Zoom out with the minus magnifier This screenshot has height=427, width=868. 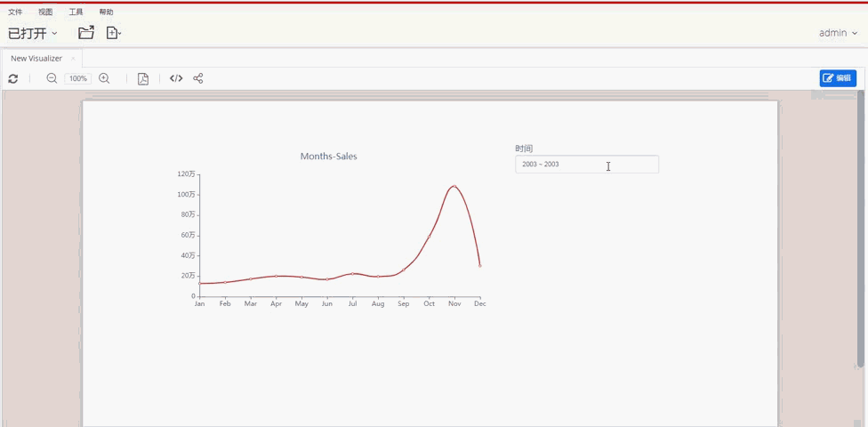tap(52, 78)
